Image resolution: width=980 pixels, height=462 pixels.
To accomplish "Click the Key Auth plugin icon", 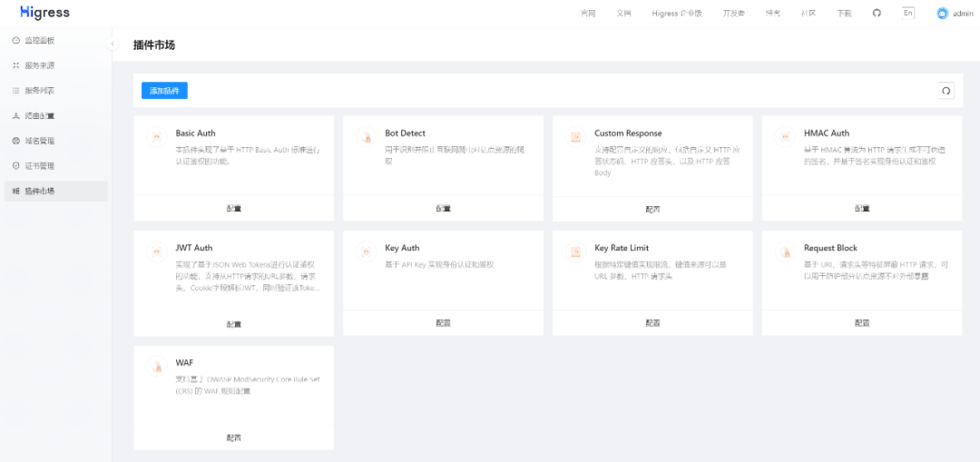I will coord(367,252).
